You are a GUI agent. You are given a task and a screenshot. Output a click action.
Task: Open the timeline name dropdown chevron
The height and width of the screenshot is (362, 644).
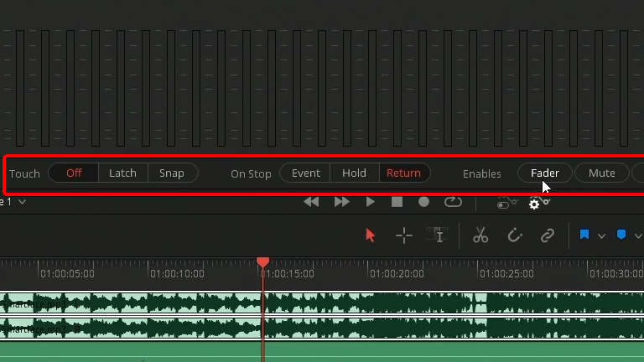tap(22, 202)
